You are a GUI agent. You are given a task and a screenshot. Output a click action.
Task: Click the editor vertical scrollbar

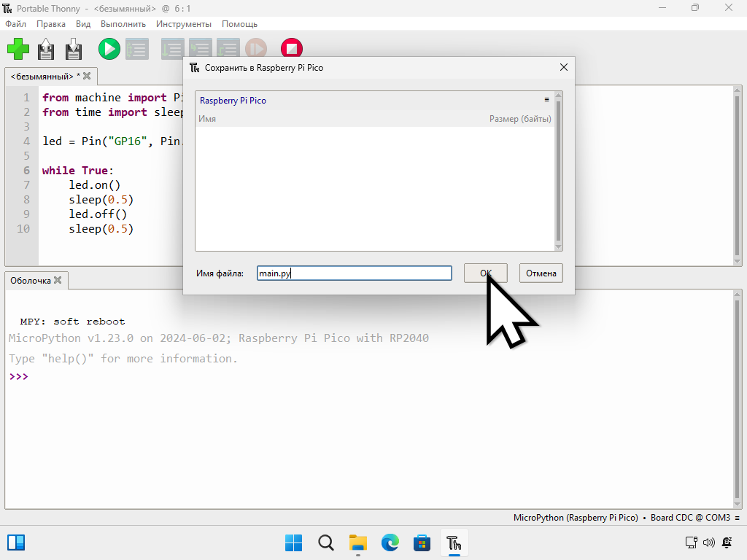(x=738, y=176)
